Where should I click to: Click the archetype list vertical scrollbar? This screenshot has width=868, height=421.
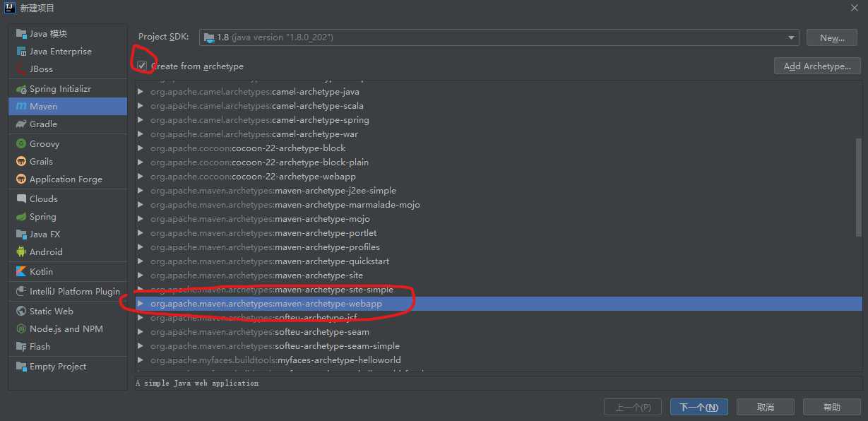coord(859,187)
